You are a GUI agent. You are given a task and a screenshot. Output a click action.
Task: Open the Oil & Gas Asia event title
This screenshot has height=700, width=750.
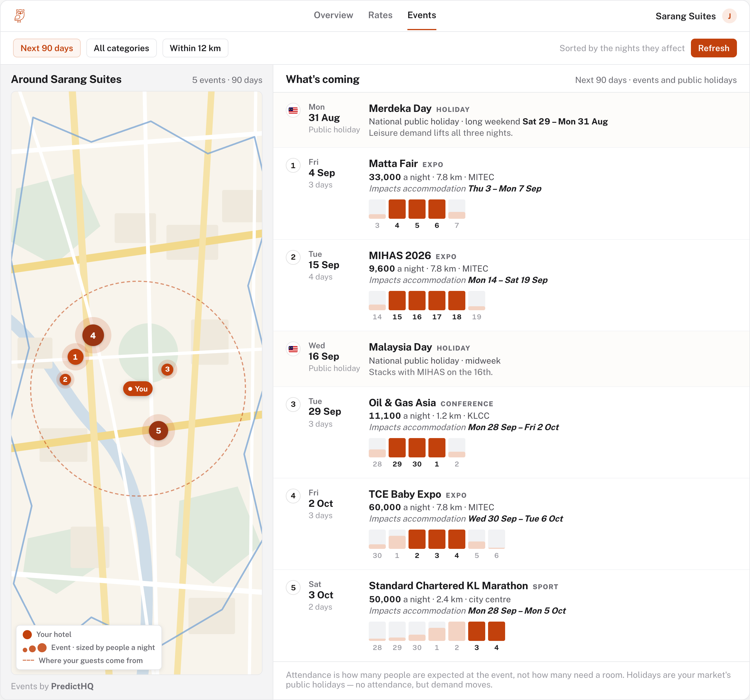[x=402, y=403]
